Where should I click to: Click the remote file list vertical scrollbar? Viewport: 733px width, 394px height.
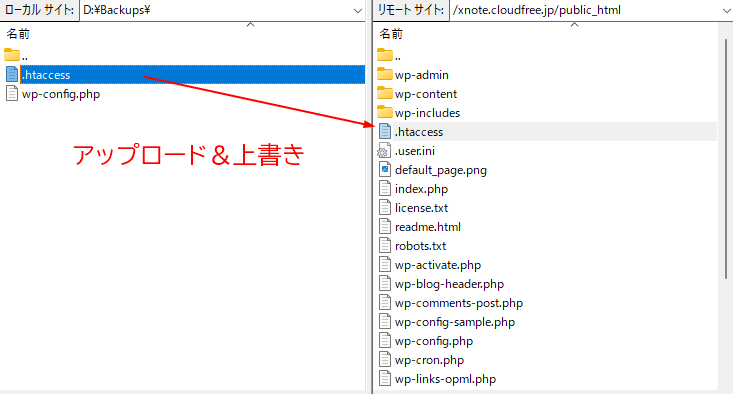(726, 159)
